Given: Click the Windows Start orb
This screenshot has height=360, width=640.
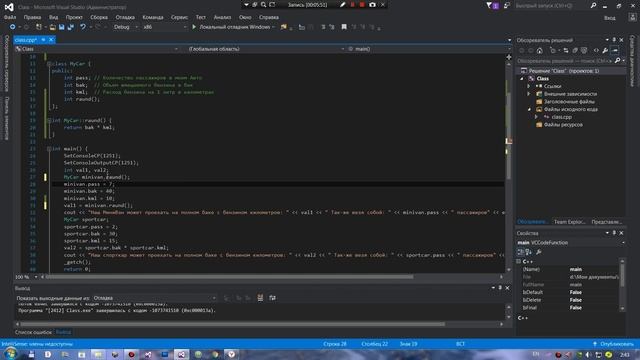Looking at the screenshot, I should click(10, 354).
